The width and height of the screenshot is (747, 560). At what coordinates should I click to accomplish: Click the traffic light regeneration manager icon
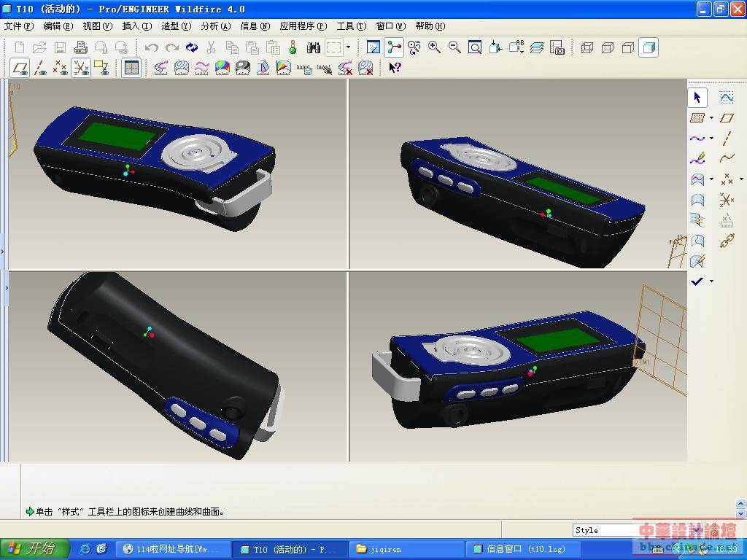(x=293, y=47)
